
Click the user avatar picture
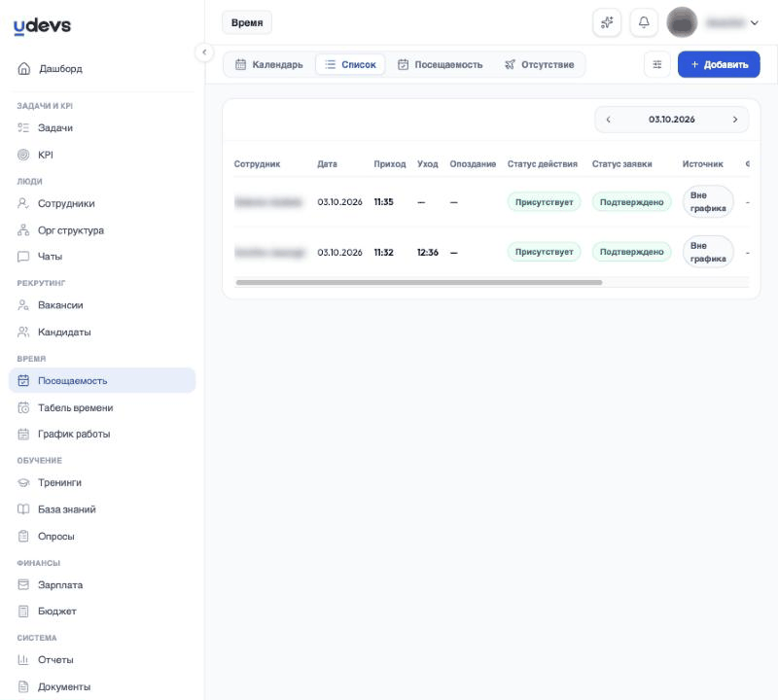(x=682, y=22)
